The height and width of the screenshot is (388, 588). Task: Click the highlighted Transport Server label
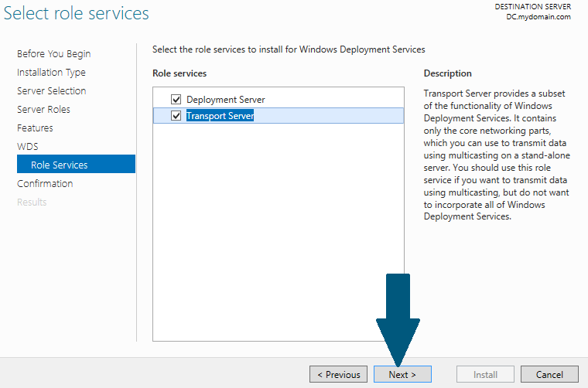click(x=220, y=116)
